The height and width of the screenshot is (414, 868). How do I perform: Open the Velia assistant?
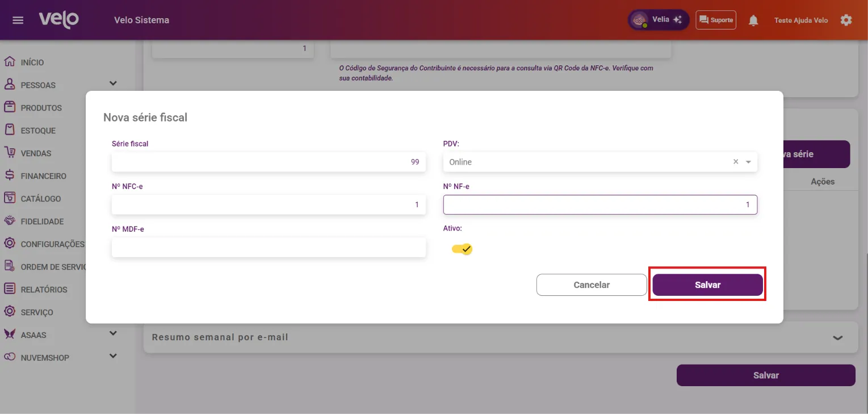(x=659, y=20)
